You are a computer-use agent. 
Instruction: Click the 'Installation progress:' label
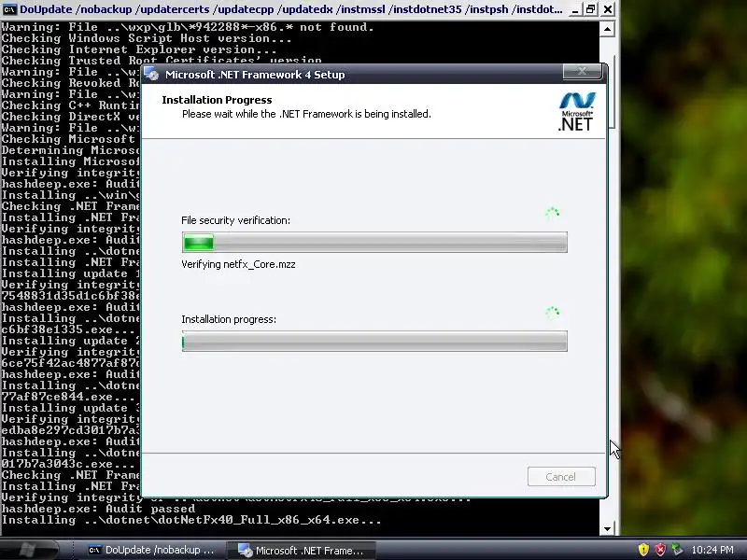pyautogui.click(x=229, y=319)
